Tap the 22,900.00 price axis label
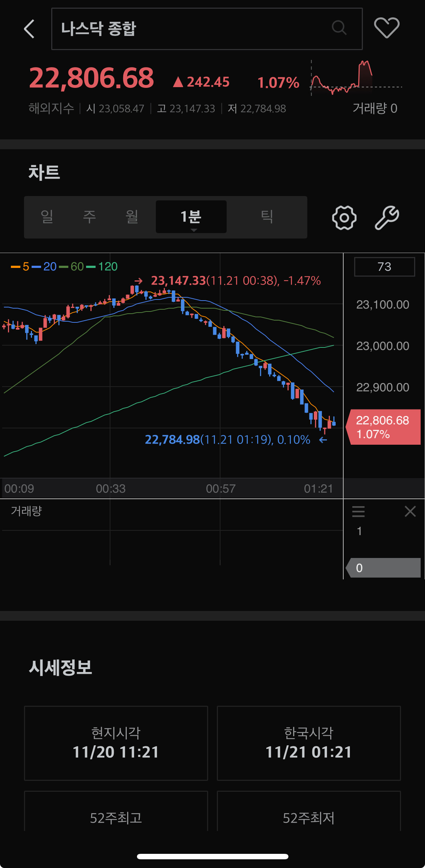 click(x=382, y=387)
